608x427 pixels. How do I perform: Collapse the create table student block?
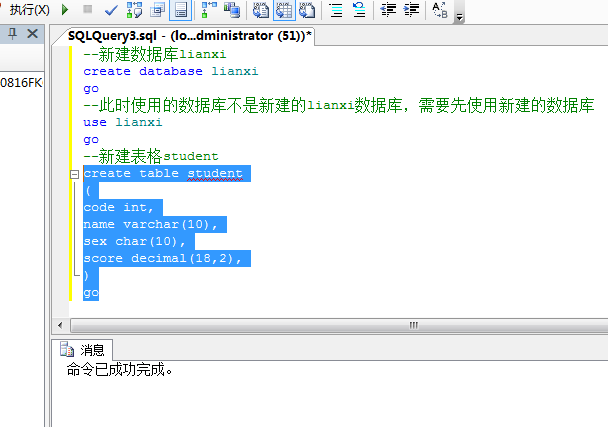pyautogui.click(x=74, y=175)
